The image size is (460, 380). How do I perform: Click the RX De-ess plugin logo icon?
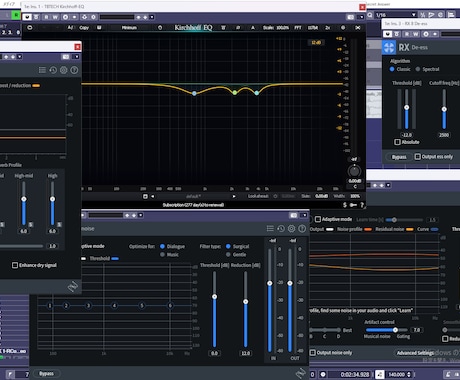[x=389, y=47]
